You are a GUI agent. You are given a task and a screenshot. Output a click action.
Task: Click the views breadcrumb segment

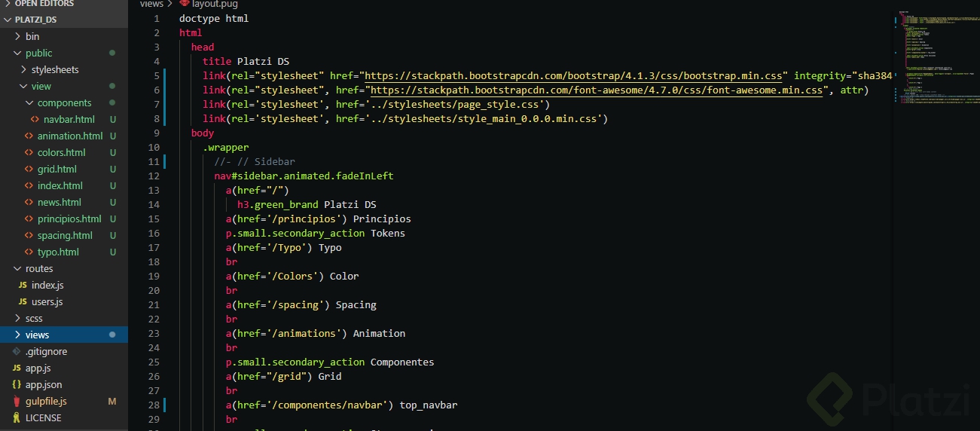pos(151,4)
